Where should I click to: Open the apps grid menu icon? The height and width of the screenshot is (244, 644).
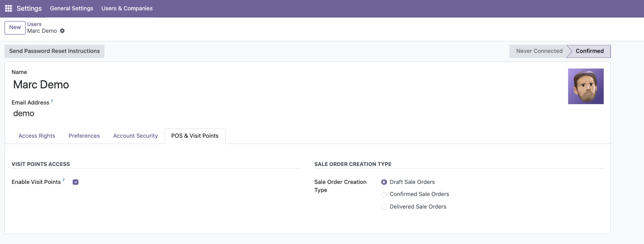tap(9, 9)
